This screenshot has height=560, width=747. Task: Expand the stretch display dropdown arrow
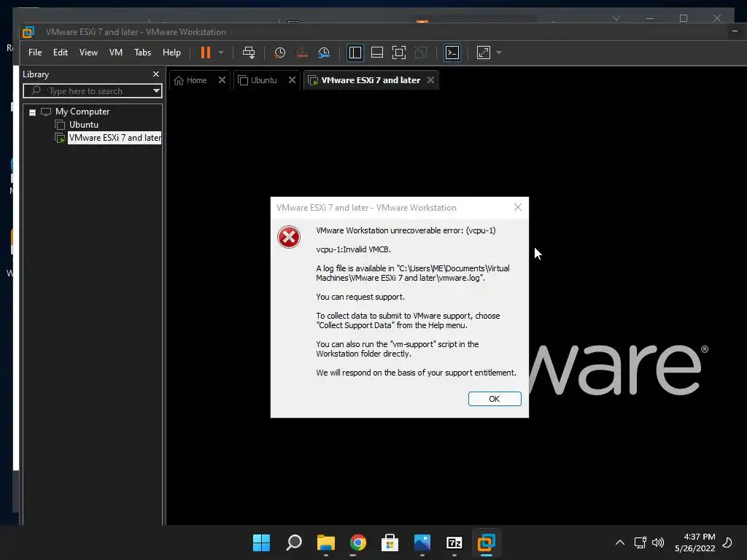pyautogui.click(x=499, y=52)
